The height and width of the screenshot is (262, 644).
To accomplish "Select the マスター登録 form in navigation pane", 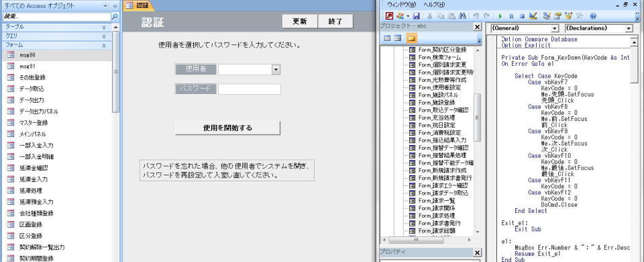I will tap(56, 122).
